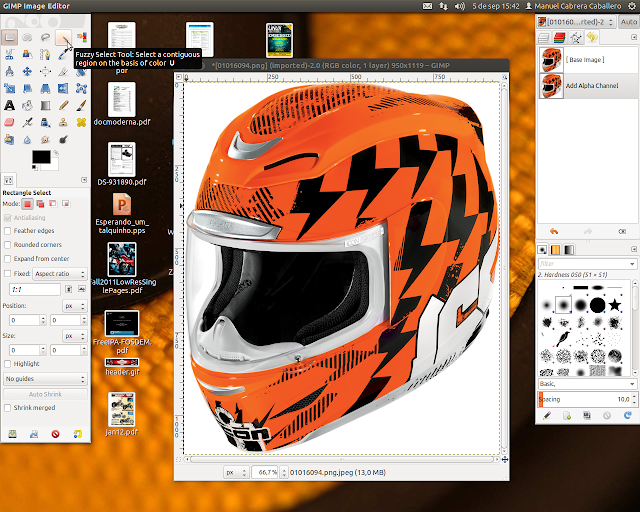Select the Alignment tool
The height and width of the screenshot is (512, 640).
tap(45, 71)
